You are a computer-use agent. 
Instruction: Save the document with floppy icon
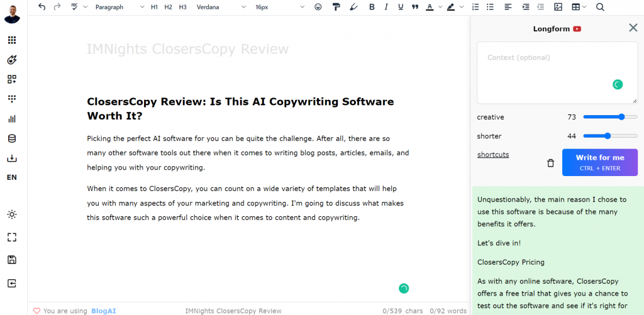point(12,260)
